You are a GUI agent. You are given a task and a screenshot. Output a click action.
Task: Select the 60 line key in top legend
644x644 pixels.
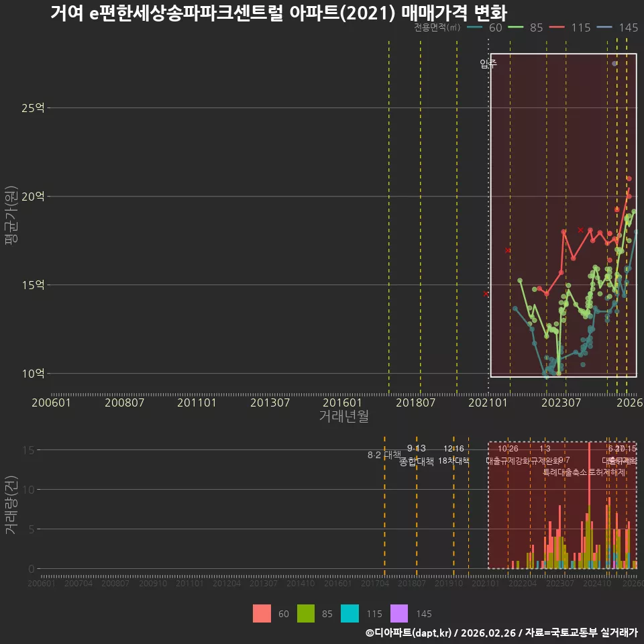pyautogui.click(x=475, y=28)
